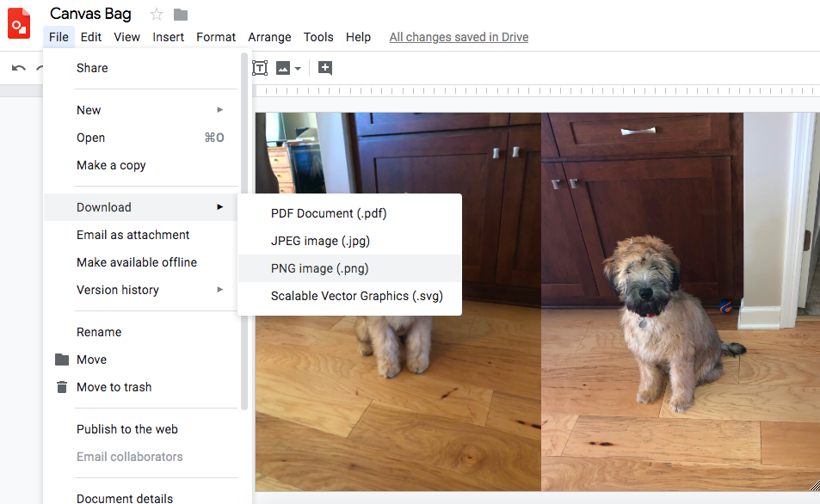This screenshot has height=504, width=820.
Task: Click the undo arrow icon
Action: click(x=19, y=68)
